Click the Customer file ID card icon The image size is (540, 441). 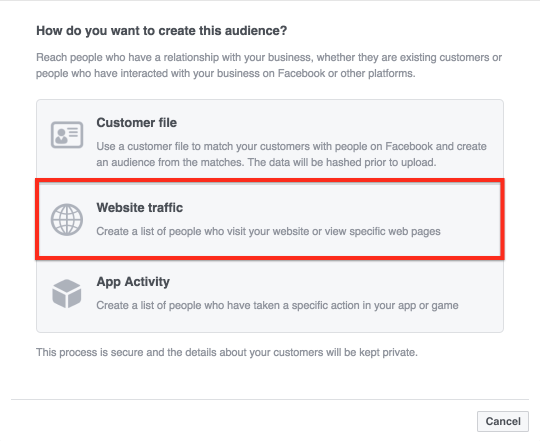[67, 135]
